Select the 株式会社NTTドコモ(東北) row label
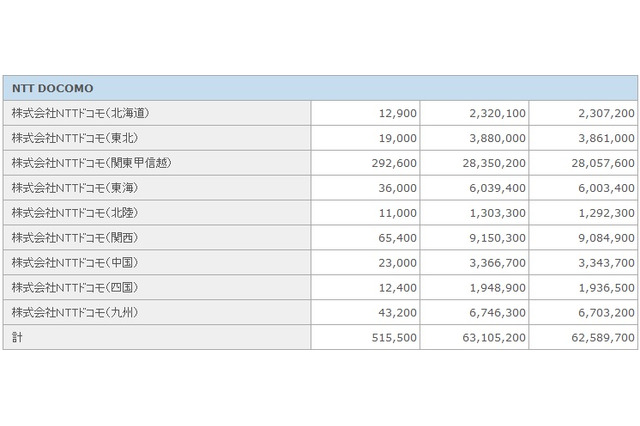This screenshot has width=640, height=426. point(74,138)
